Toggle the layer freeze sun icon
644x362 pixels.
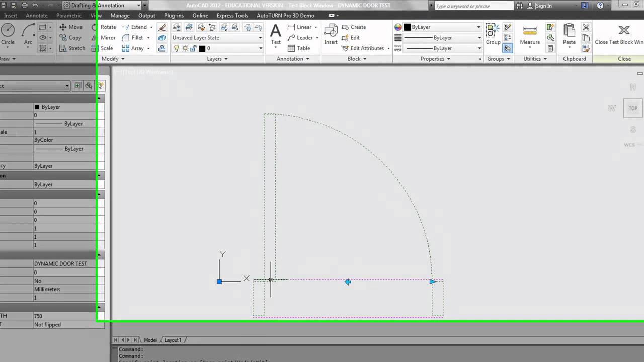pyautogui.click(x=185, y=48)
